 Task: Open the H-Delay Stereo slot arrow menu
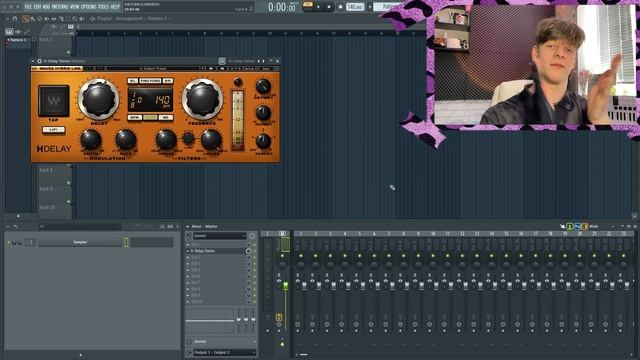pyautogui.click(x=188, y=251)
